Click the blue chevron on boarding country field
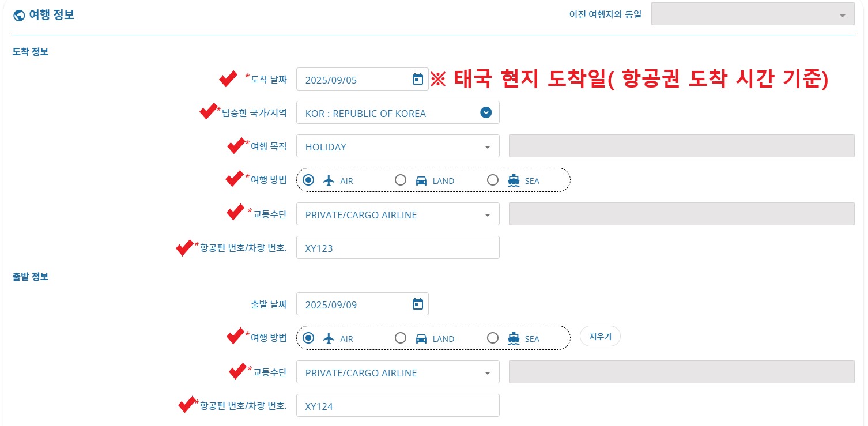This screenshot has width=868, height=426. coord(486,112)
